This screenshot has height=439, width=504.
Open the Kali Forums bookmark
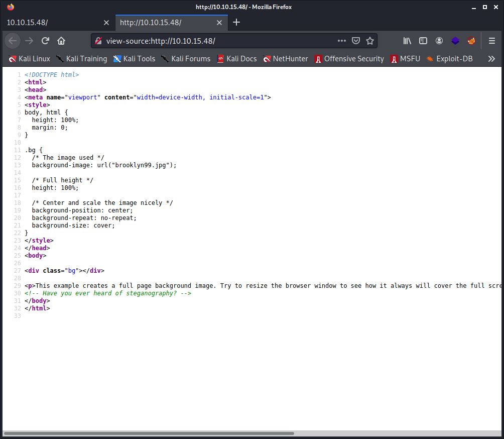pos(186,59)
